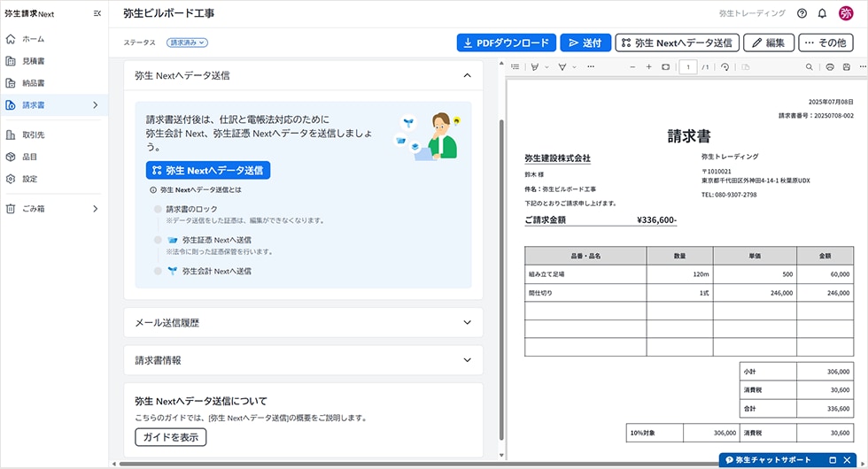The height and width of the screenshot is (469, 868).
Task: Go to 見積書 in the sidebar
Action: pyautogui.click(x=34, y=61)
